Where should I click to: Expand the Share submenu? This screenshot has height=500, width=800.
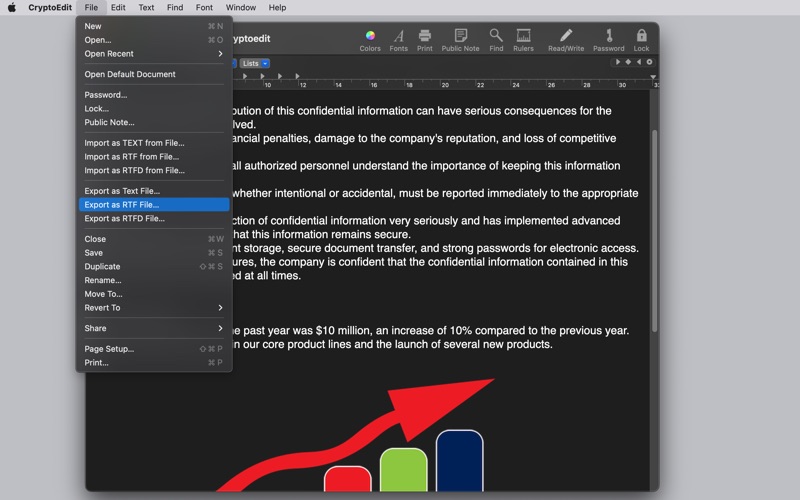(x=154, y=328)
